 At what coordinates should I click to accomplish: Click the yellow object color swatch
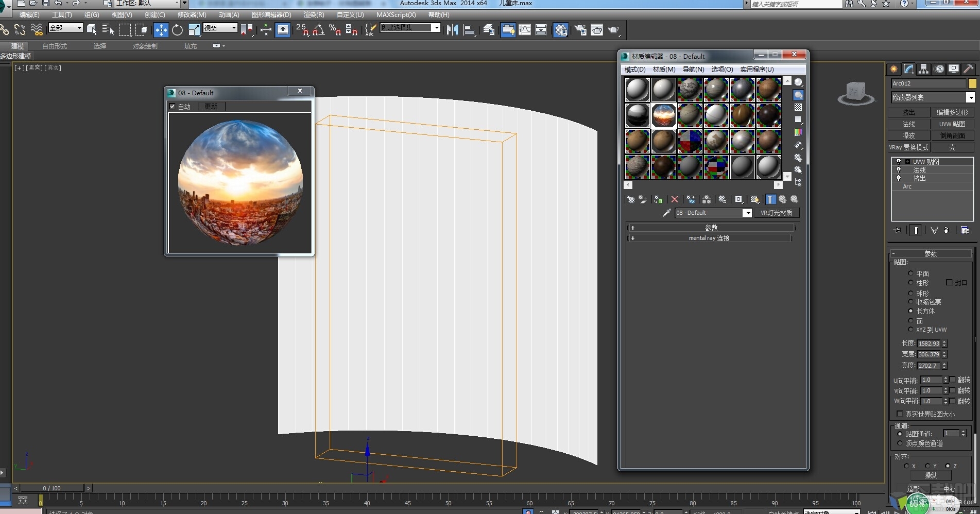(972, 83)
